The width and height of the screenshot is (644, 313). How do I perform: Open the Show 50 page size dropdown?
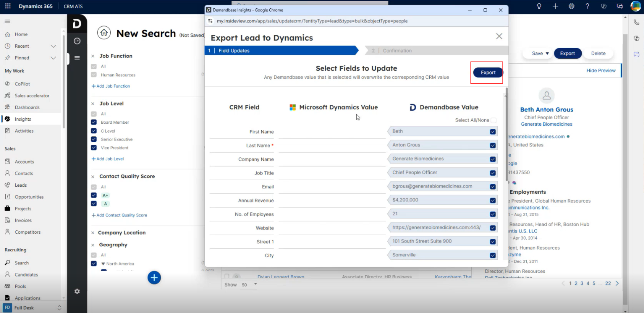249,285
